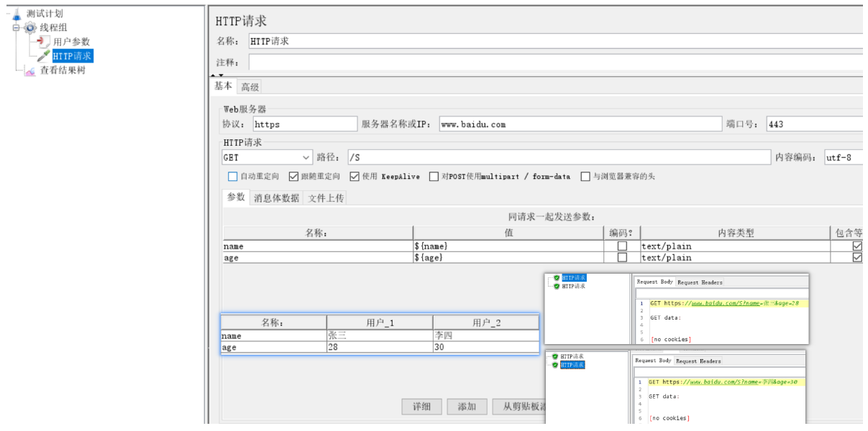
Task: Tick the 编码? checkbox in the age row
Action: point(622,257)
